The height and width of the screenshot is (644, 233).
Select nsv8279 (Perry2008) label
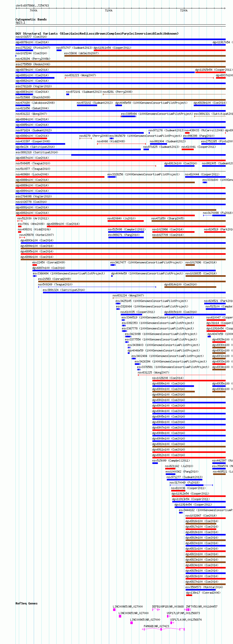94,136
